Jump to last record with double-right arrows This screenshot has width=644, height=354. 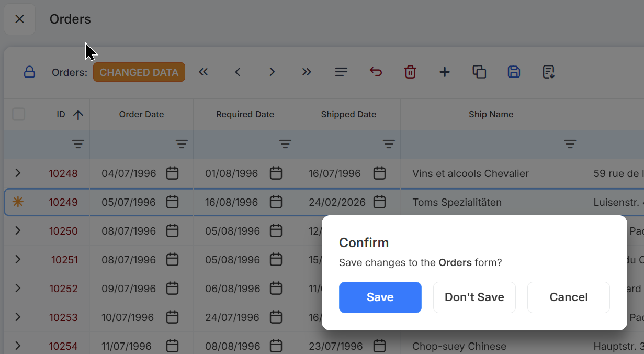[307, 72]
